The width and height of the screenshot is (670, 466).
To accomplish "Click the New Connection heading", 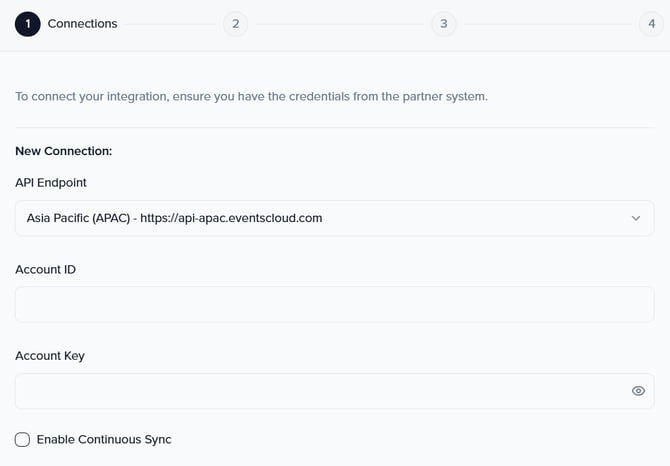I will click(63, 151).
